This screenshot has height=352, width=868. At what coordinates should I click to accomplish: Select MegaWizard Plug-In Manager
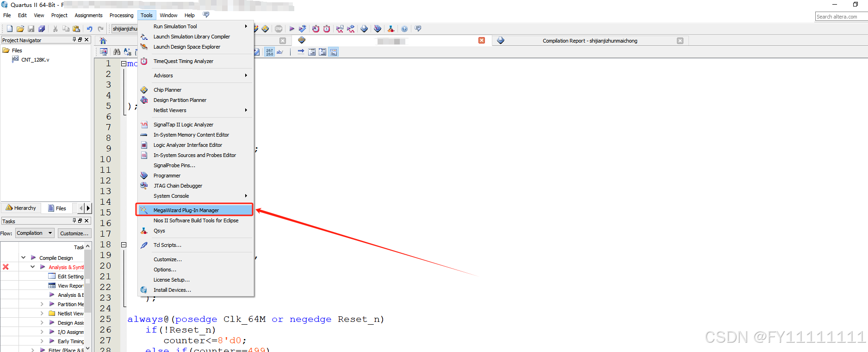[195, 210]
